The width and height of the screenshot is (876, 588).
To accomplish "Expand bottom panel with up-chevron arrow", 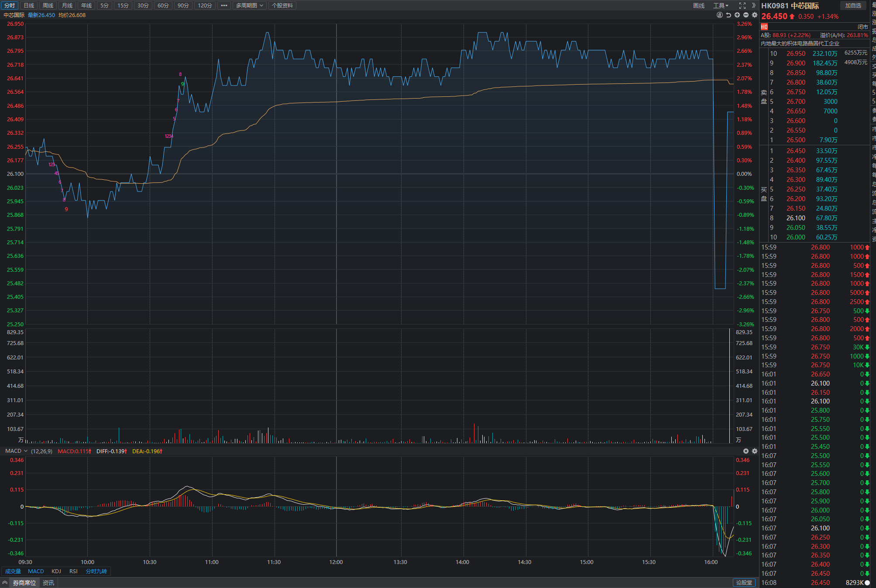I will 5,583.
